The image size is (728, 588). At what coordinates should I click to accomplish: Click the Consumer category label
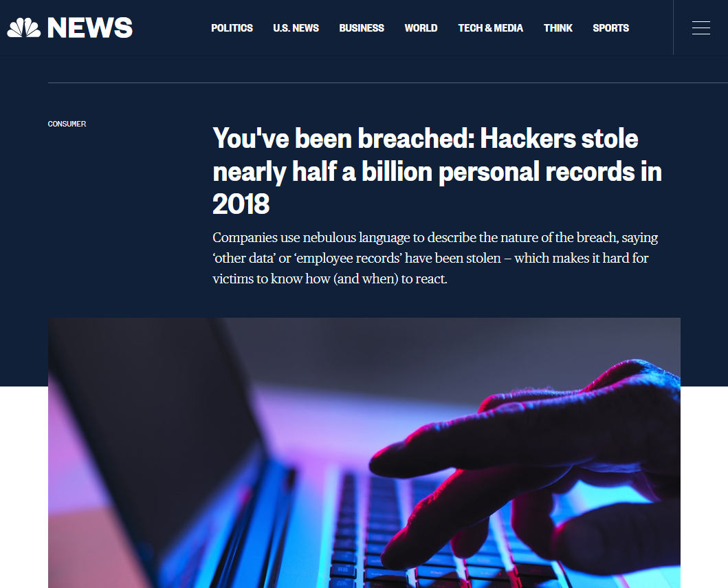pos(67,124)
